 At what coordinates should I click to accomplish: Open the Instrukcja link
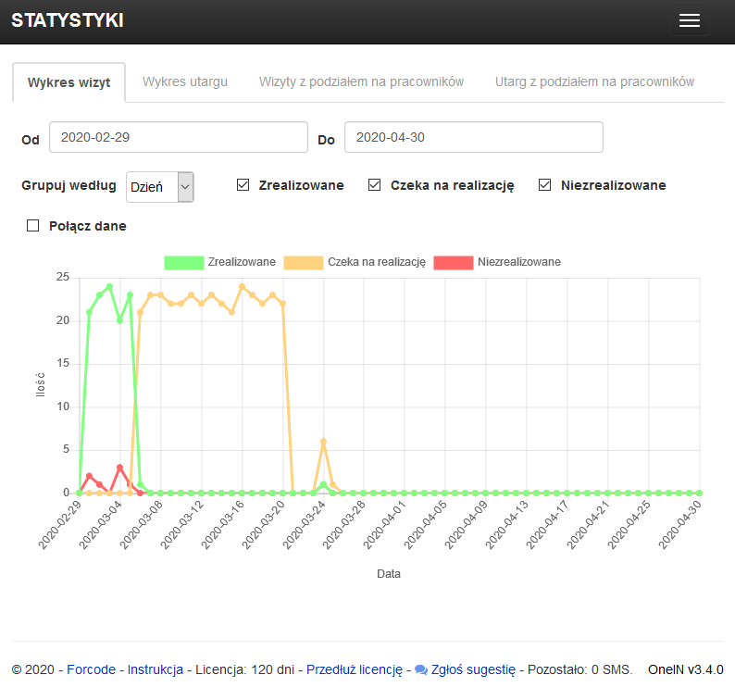coord(155,669)
